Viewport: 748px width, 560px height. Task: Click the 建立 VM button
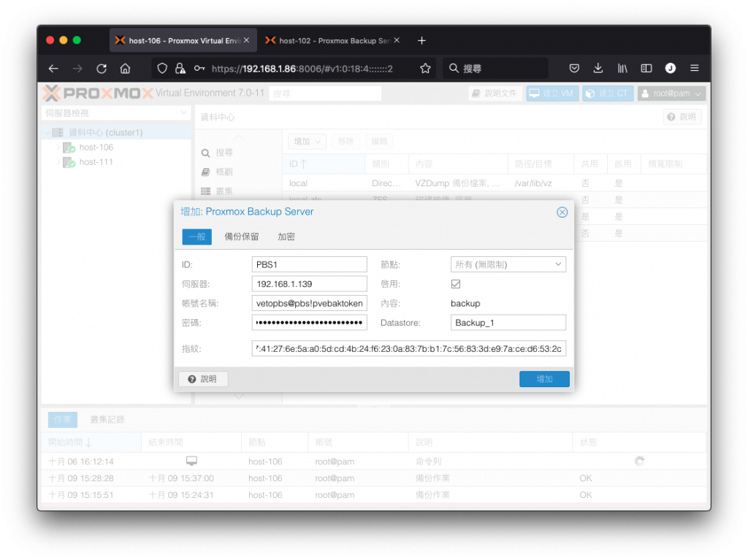coord(552,93)
